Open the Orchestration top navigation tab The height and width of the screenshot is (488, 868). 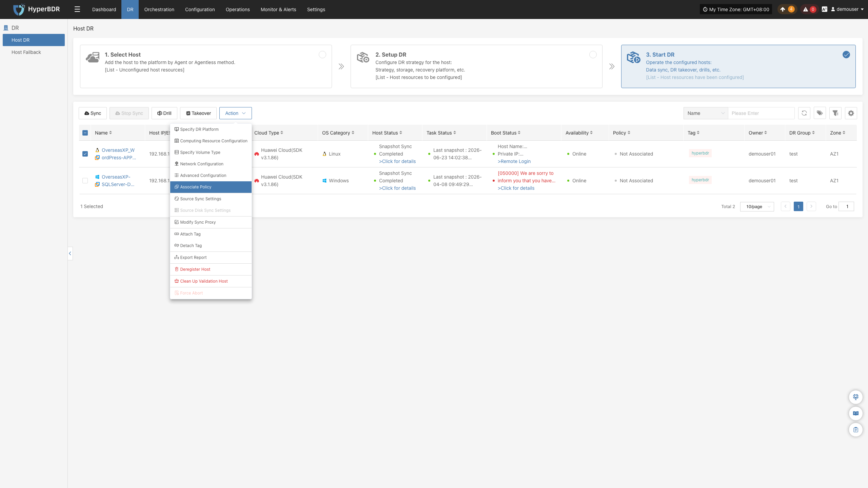159,9
